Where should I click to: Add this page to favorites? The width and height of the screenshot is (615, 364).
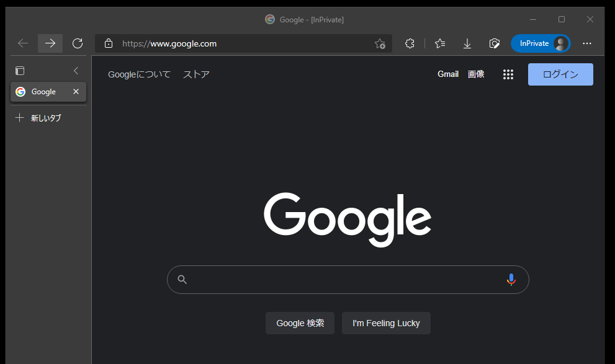tap(380, 43)
